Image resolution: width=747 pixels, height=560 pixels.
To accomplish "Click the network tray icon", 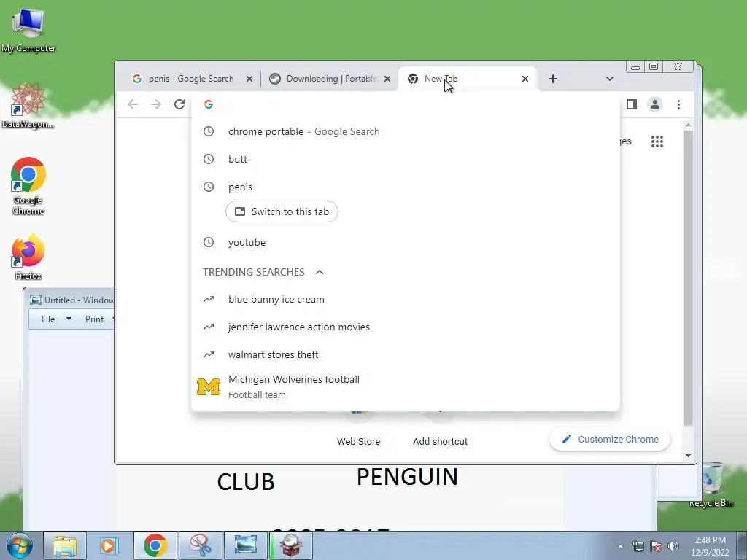I will click(638, 546).
